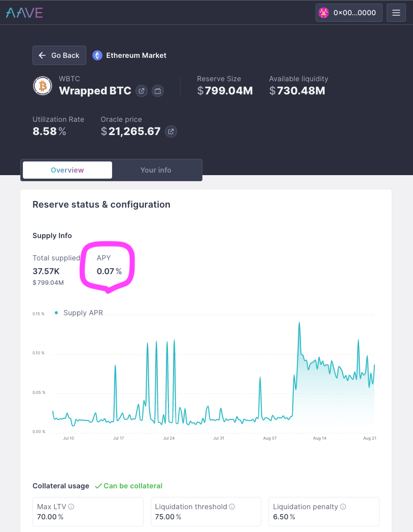Click the Wrapped BTC title
The width and height of the screenshot is (413, 532).
[x=95, y=91]
